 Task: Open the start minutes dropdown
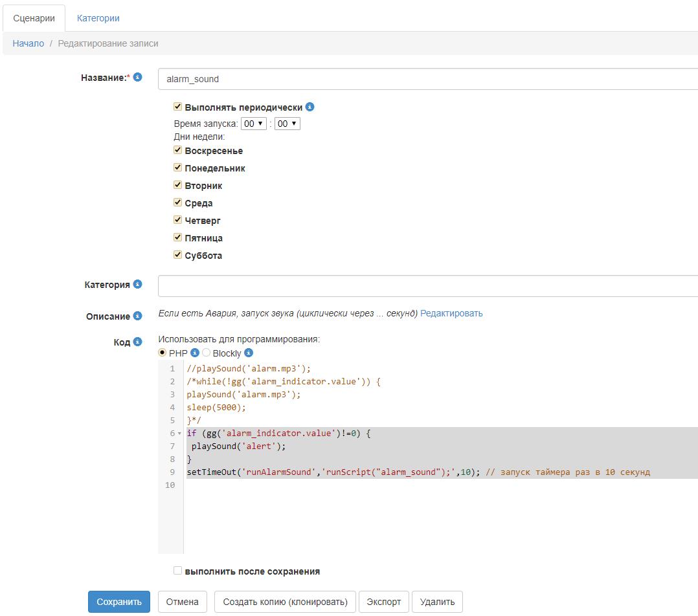[287, 123]
